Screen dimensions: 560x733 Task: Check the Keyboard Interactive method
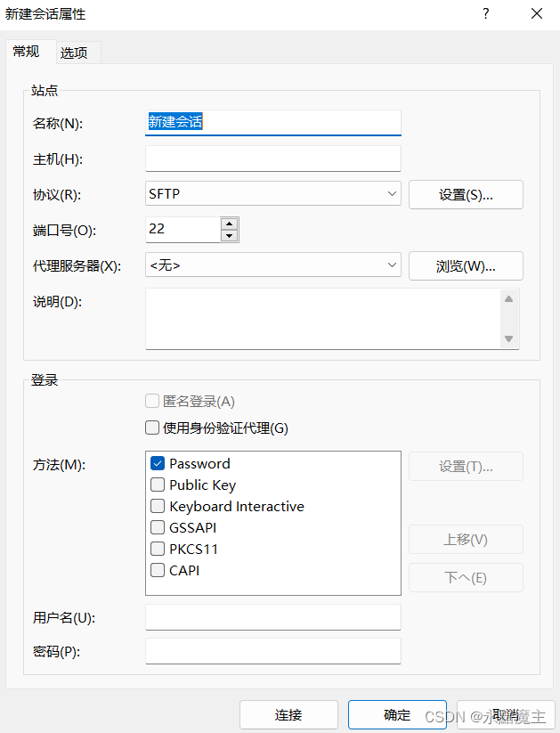[158, 506]
